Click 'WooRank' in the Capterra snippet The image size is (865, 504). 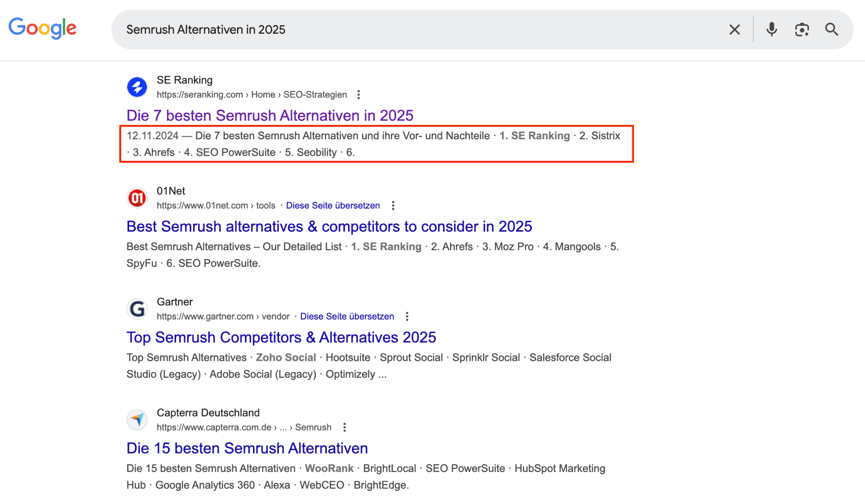pyautogui.click(x=329, y=469)
